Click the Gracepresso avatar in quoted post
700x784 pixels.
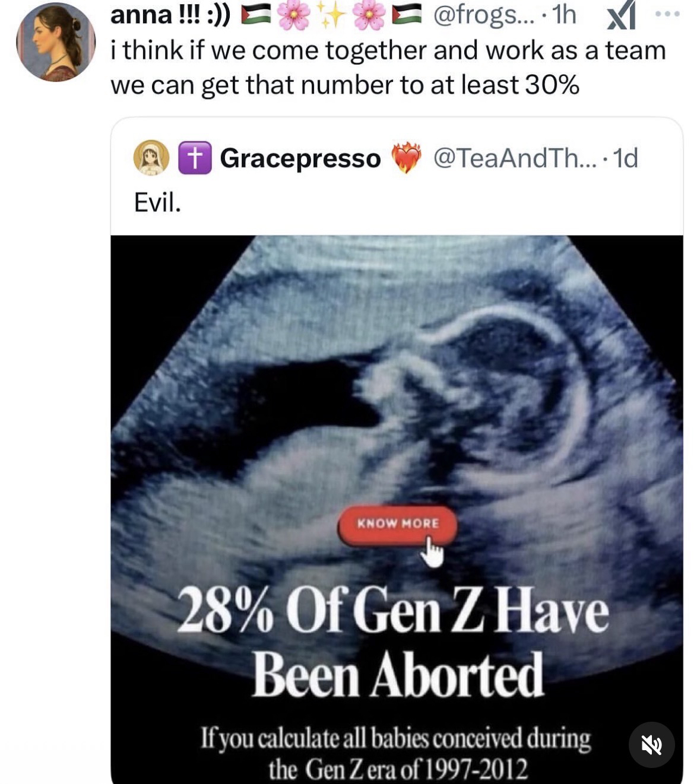(x=151, y=158)
